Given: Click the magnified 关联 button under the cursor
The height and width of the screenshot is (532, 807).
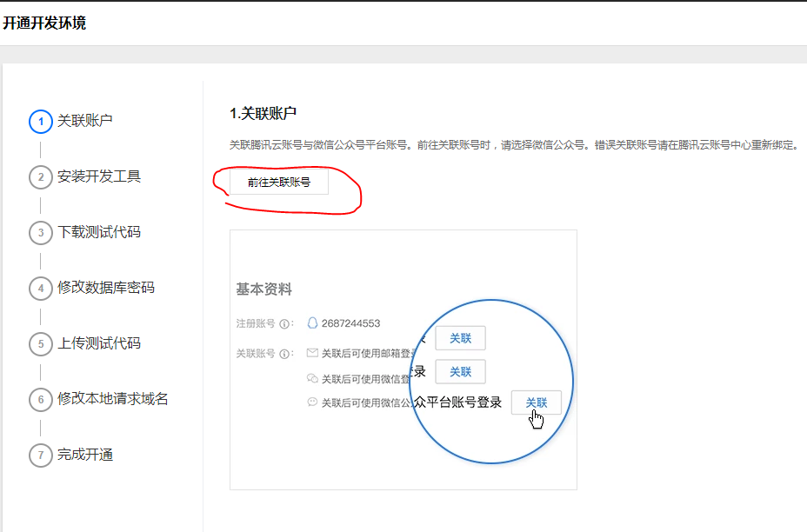Looking at the screenshot, I should [x=537, y=402].
